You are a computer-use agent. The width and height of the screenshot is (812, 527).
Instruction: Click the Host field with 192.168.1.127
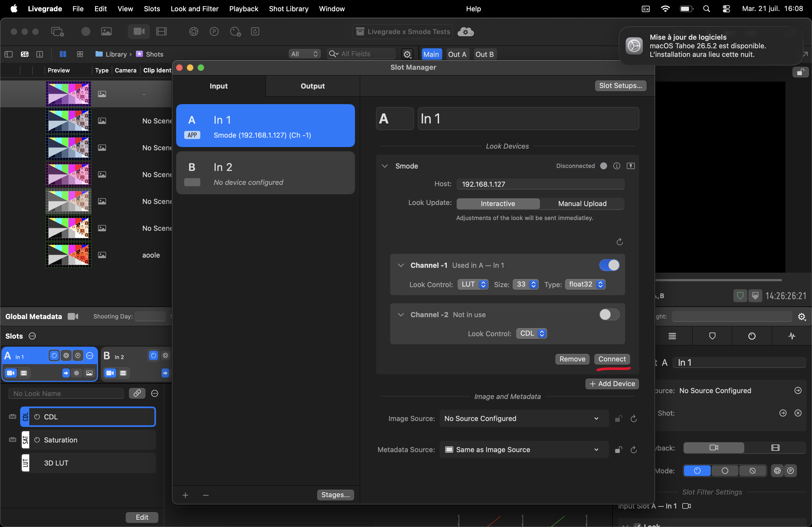coord(541,184)
